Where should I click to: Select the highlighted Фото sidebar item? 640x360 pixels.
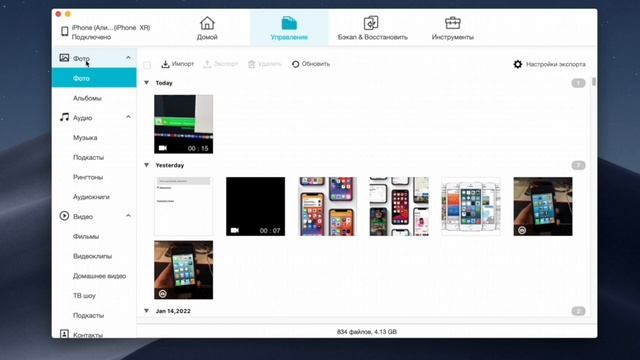point(94,78)
